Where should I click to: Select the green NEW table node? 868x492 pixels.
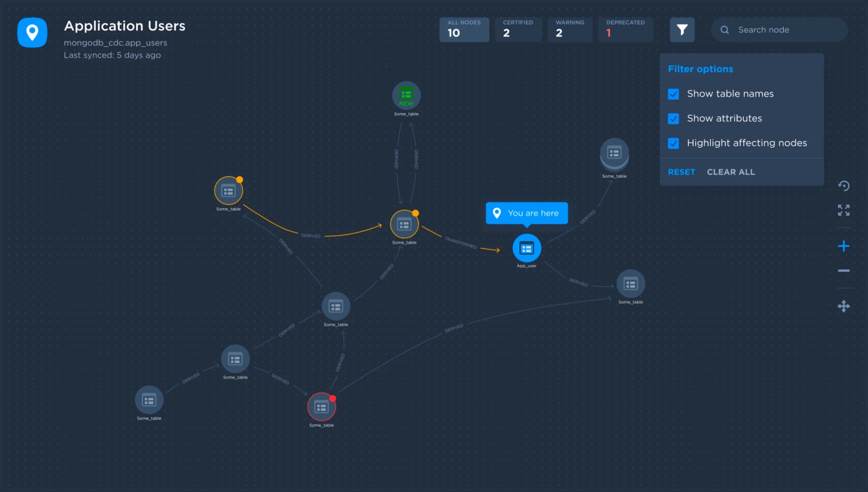[x=406, y=96]
